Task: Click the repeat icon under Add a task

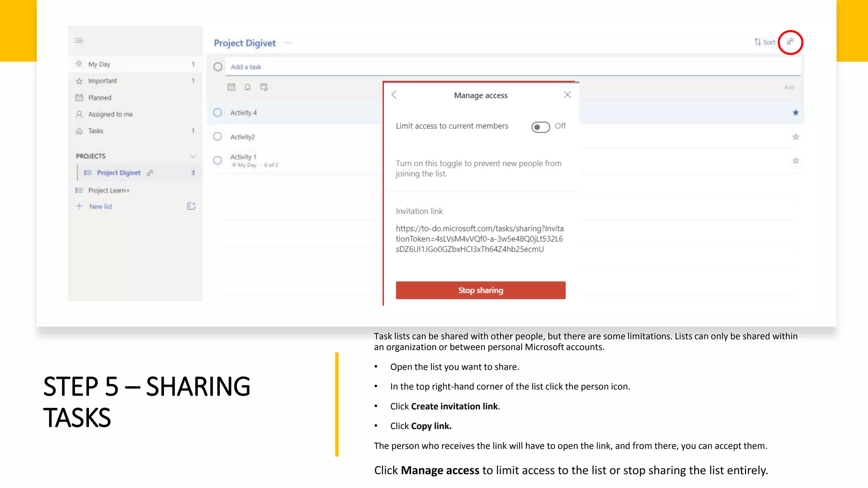Action: tap(264, 87)
